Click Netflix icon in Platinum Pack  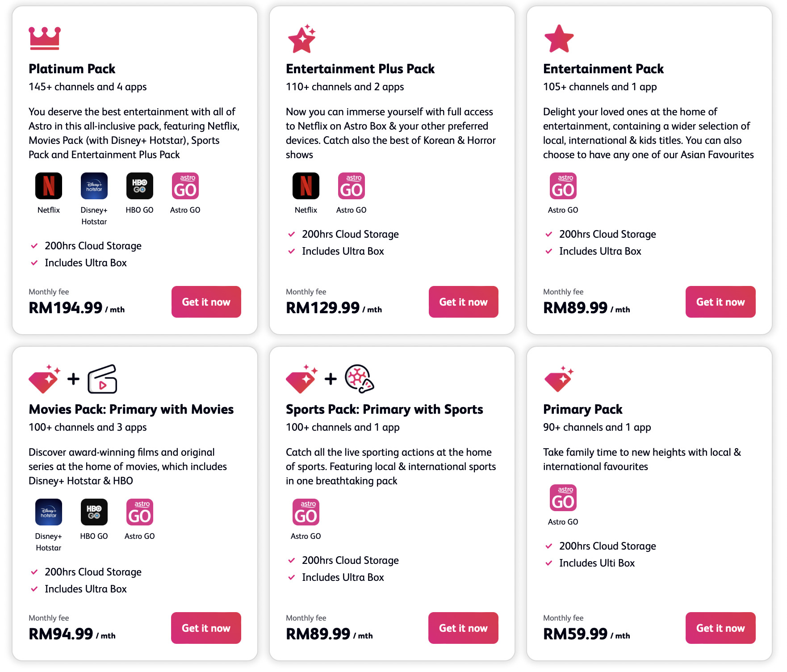tap(49, 186)
